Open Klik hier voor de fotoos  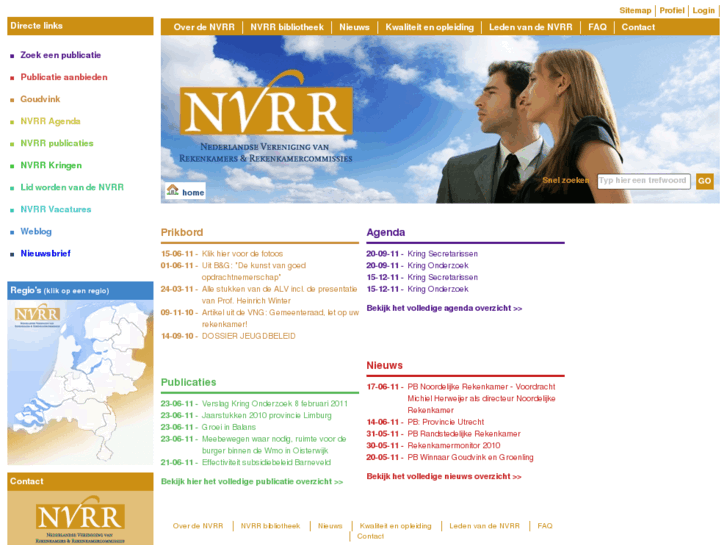tap(242, 254)
